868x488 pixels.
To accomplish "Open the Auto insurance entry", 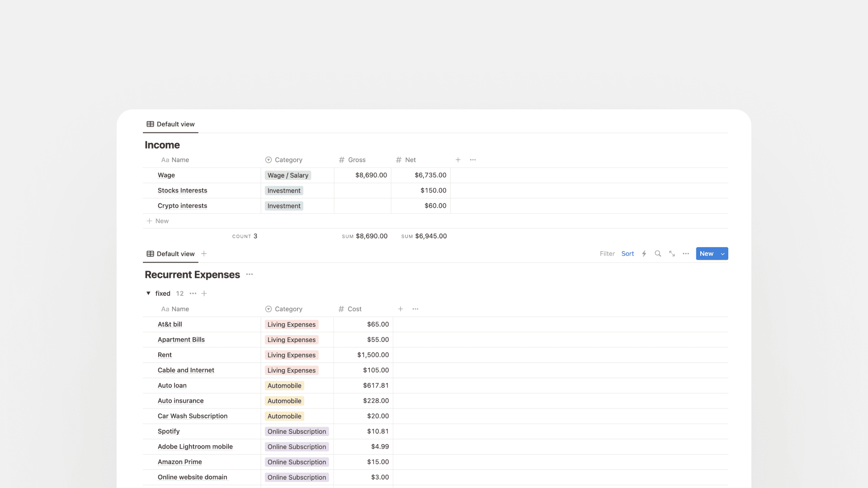I will coord(180,401).
